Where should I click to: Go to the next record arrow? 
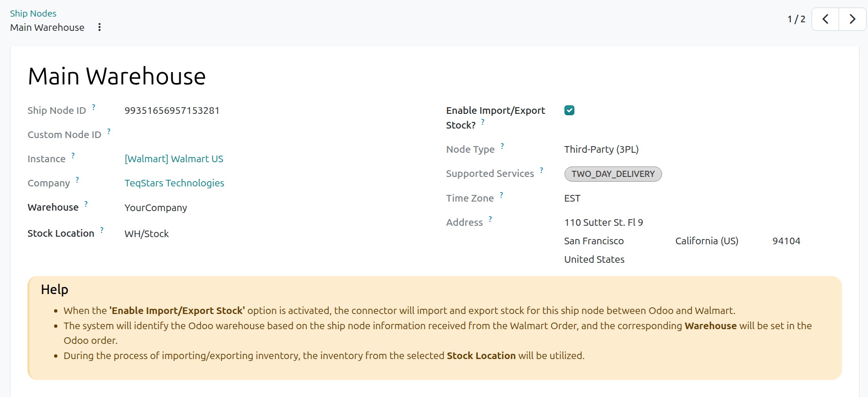(x=852, y=19)
